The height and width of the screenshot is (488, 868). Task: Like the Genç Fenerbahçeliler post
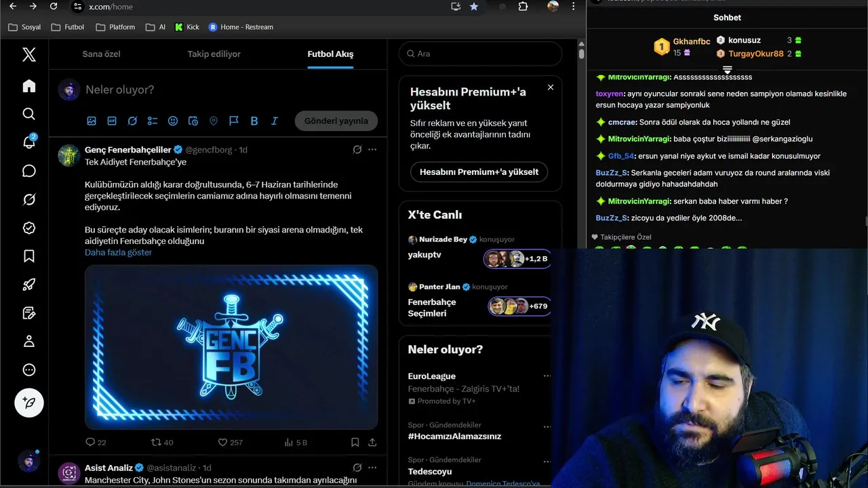pos(230,442)
